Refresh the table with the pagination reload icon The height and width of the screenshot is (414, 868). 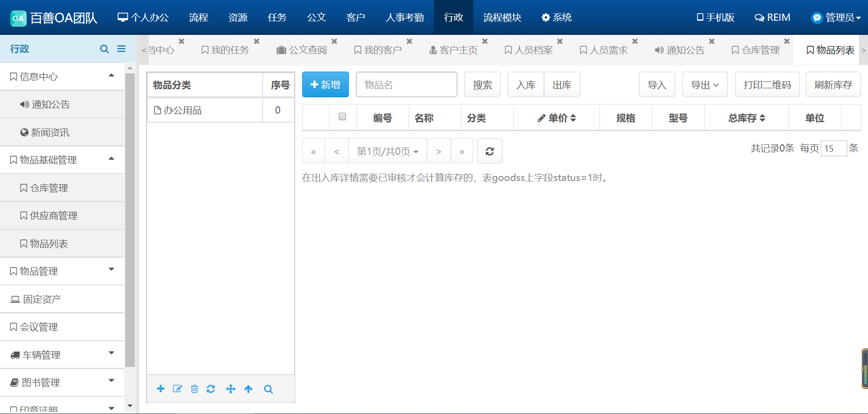tap(490, 151)
